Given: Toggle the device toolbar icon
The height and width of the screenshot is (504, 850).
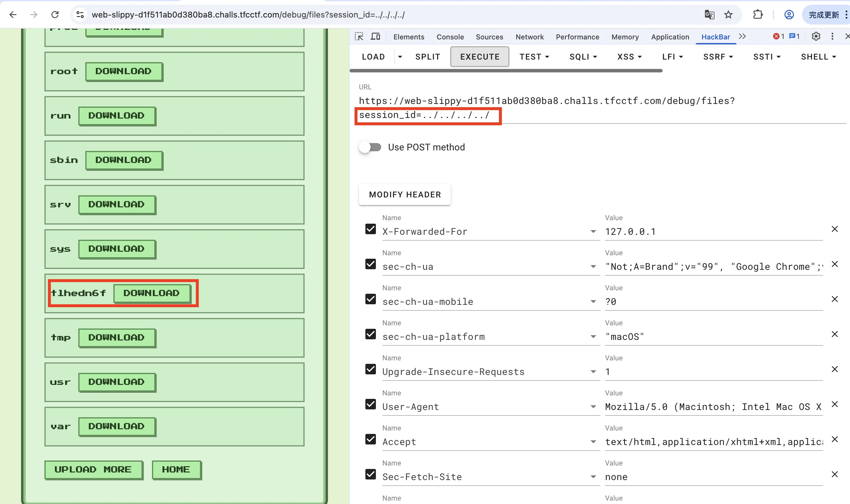Looking at the screenshot, I should click(x=375, y=37).
